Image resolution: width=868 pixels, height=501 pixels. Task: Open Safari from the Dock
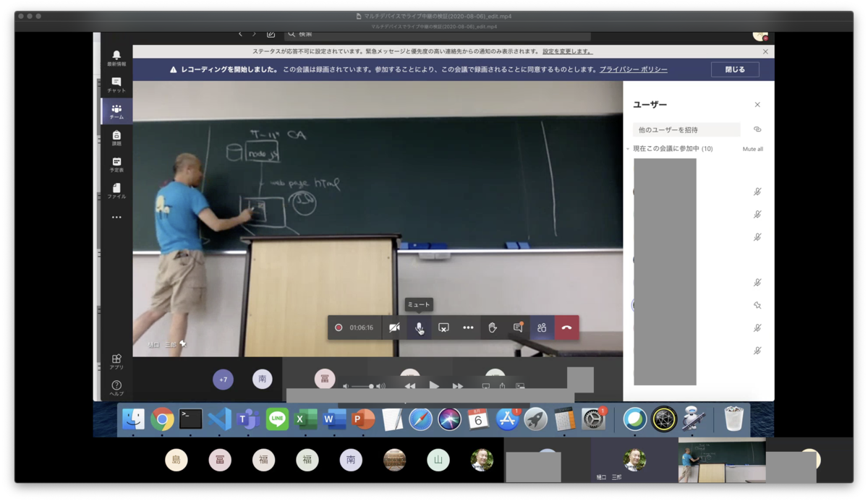(x=420, y=419)
